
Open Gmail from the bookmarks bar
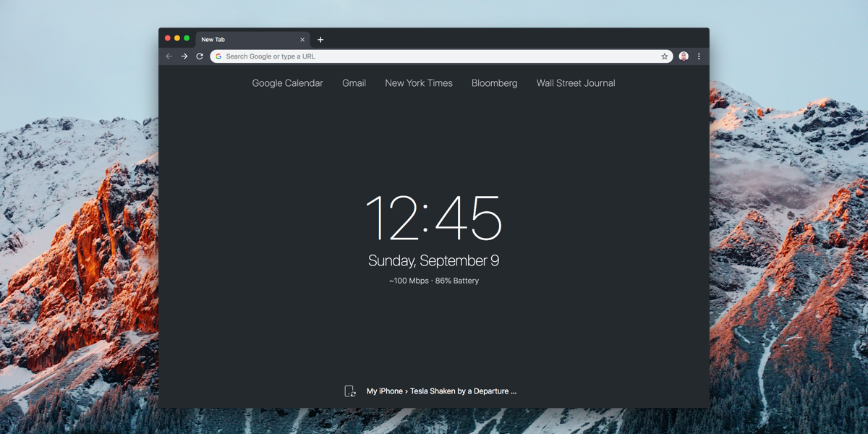(354, 82)
